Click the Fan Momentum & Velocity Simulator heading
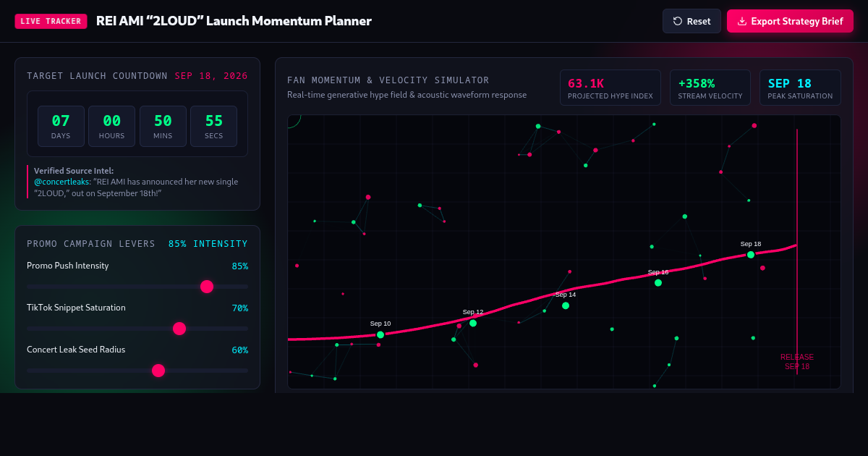Viewport: 868px width, 456px height. [388, 80]
